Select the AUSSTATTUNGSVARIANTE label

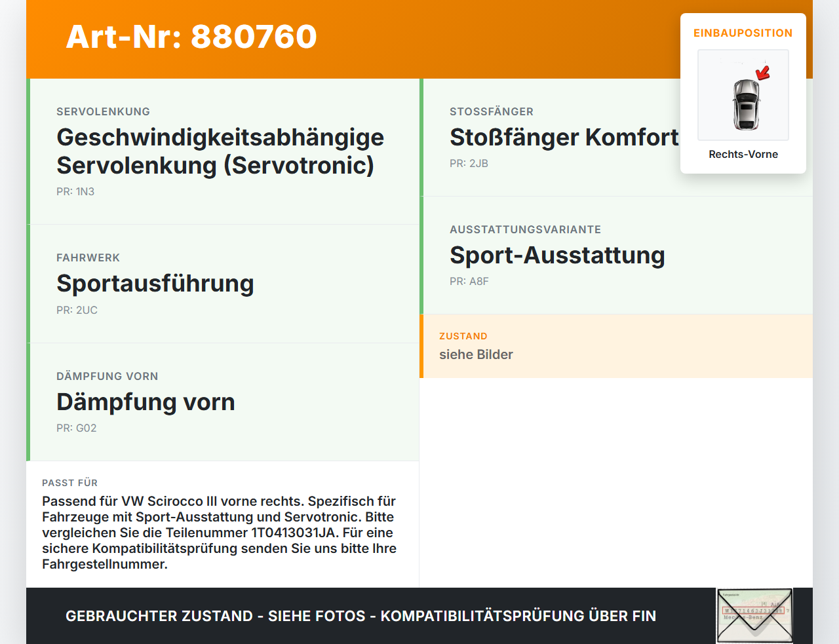[x=525, y=230]
